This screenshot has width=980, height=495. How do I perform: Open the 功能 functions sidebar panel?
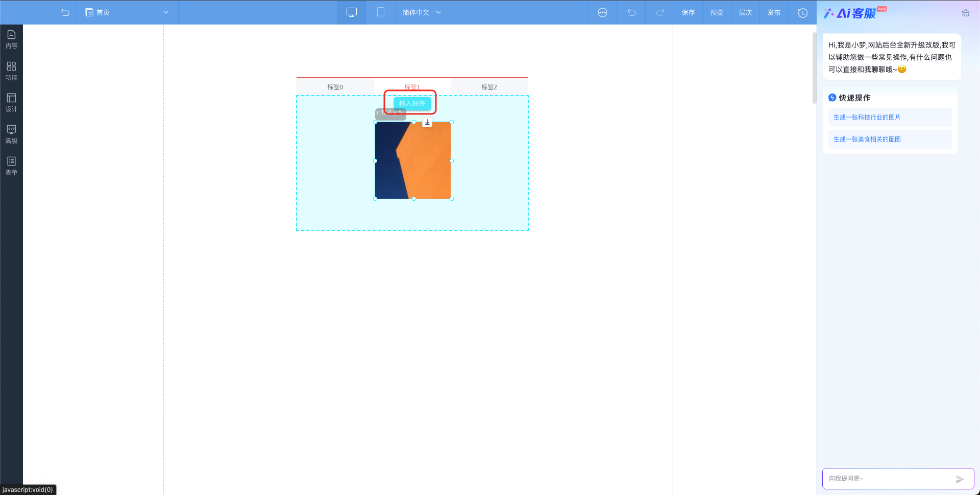[11, 71]
